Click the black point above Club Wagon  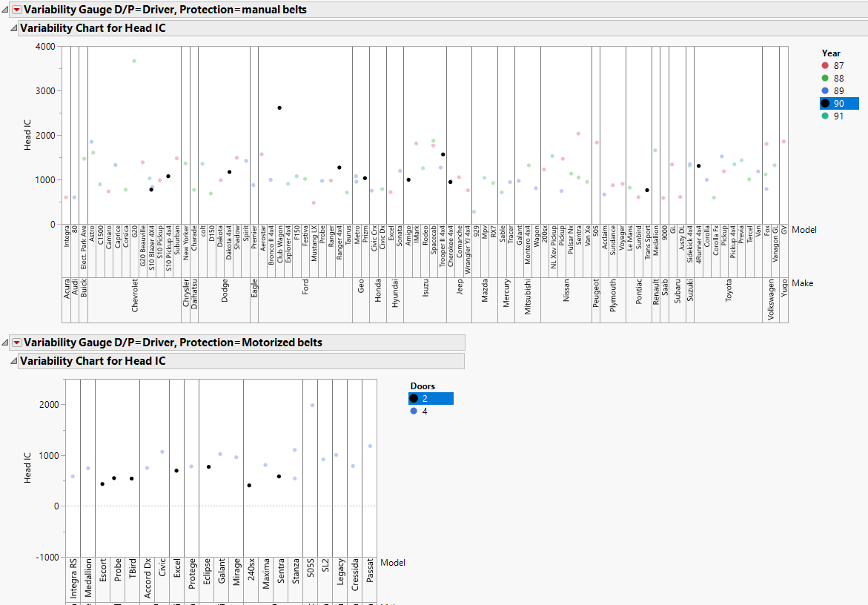[279, 107]
